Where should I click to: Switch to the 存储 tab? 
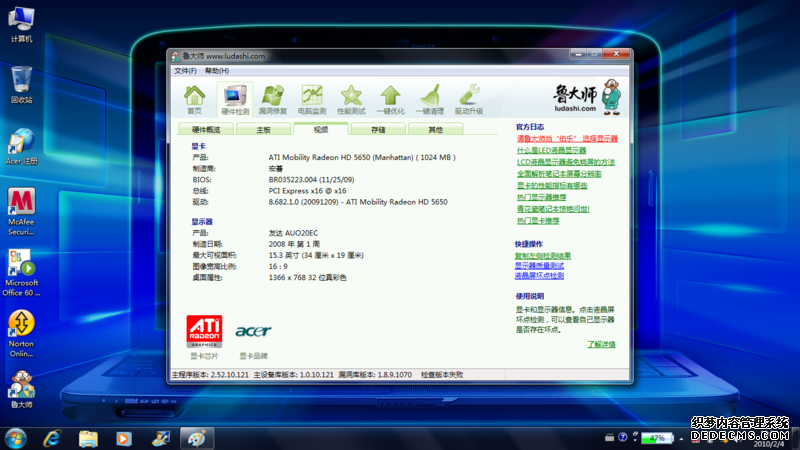click(378, 130)
